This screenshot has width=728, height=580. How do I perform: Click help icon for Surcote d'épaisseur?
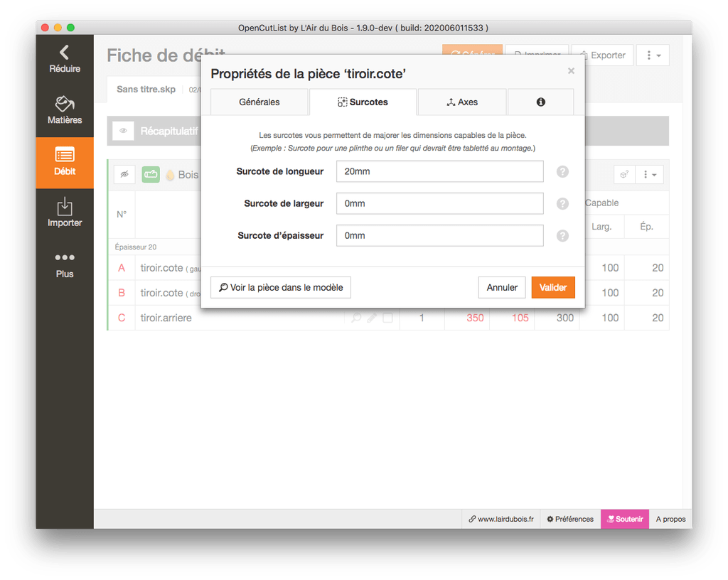pyautogui.click(x=562, y=236)
